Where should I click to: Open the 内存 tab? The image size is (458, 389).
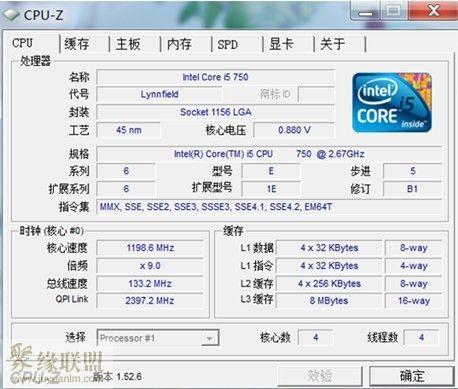pos(179,44)
